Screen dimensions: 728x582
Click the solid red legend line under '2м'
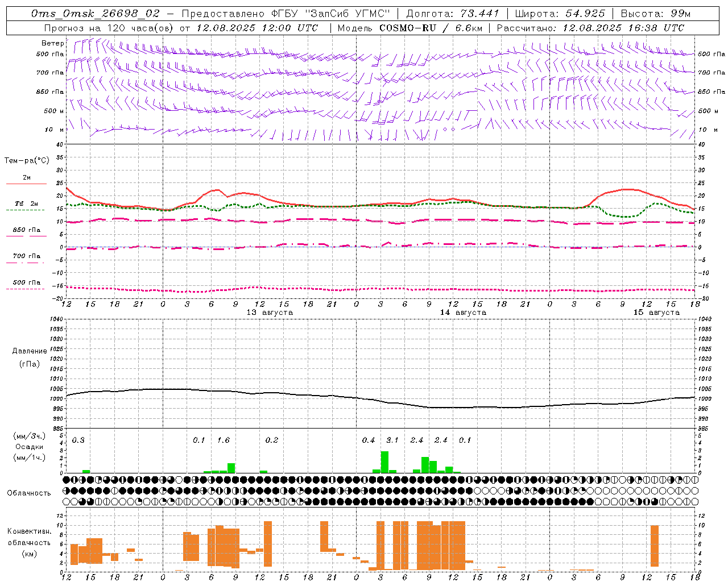pyautogui.click(x=26, y=184)
